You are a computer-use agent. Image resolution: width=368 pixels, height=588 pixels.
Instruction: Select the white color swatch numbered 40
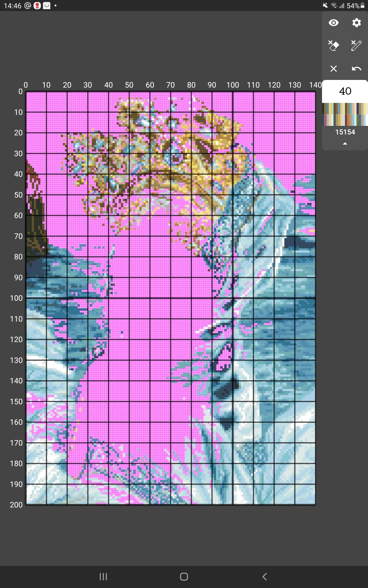pos(345,91)
